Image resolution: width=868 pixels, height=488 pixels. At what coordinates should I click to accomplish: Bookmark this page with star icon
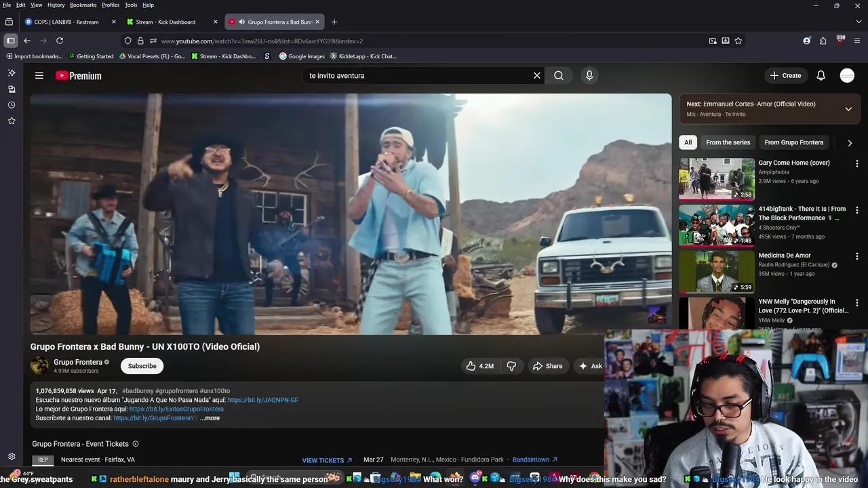coord(738,41)
